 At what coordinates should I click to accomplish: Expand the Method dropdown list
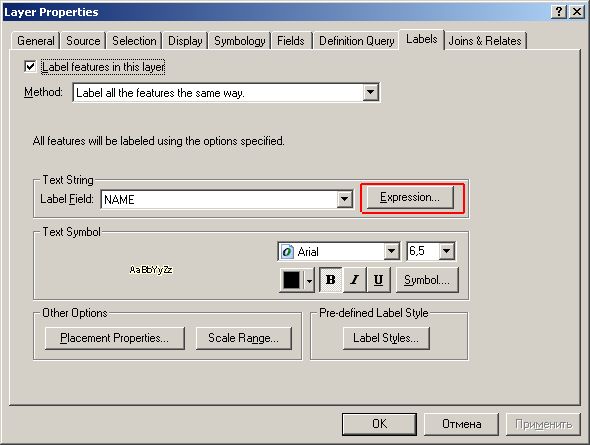pyautogui.click(x=371, y=92)
